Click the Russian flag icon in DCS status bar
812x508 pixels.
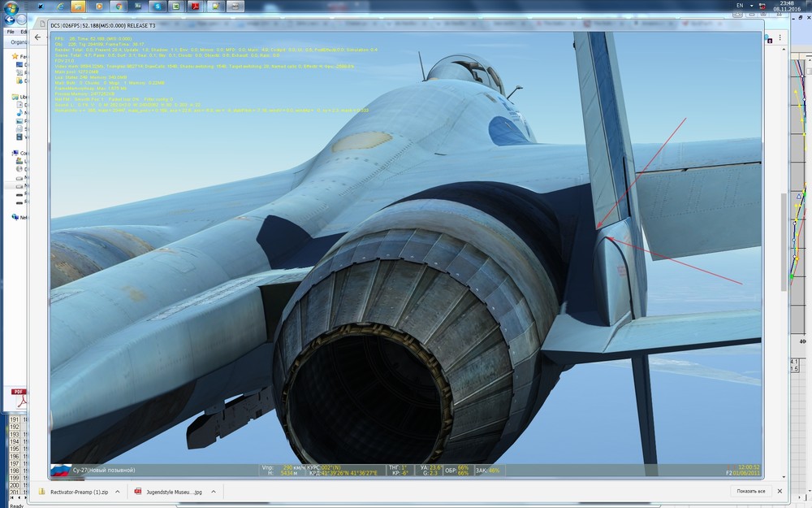coord(59,469)
